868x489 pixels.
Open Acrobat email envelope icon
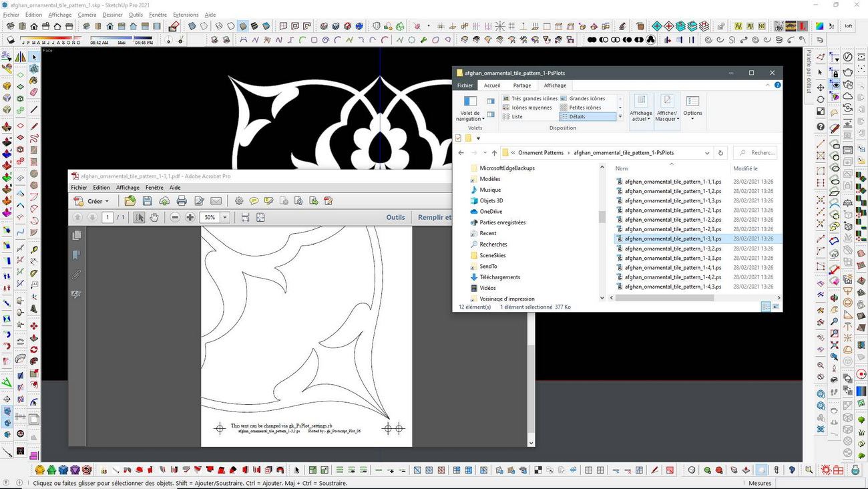coord(216,201)
